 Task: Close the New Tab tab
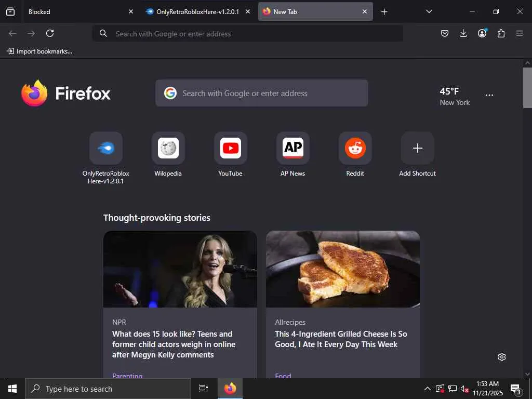point(365,11)
